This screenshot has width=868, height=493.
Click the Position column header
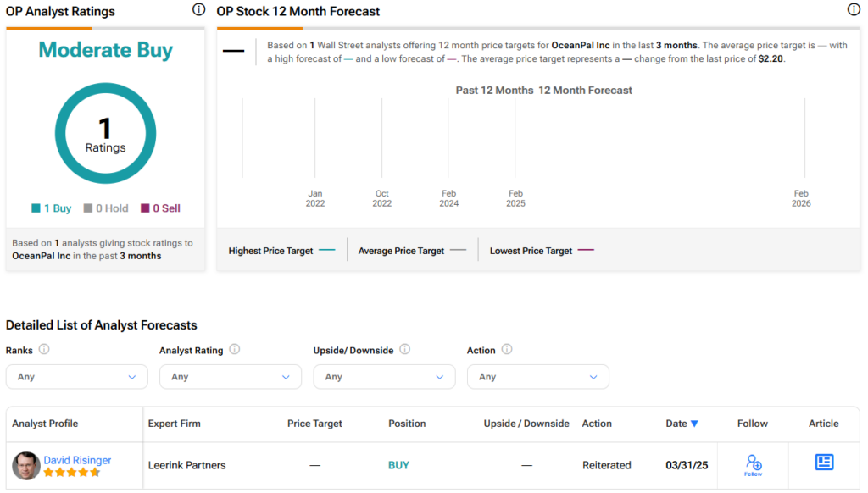click(407, 424)
